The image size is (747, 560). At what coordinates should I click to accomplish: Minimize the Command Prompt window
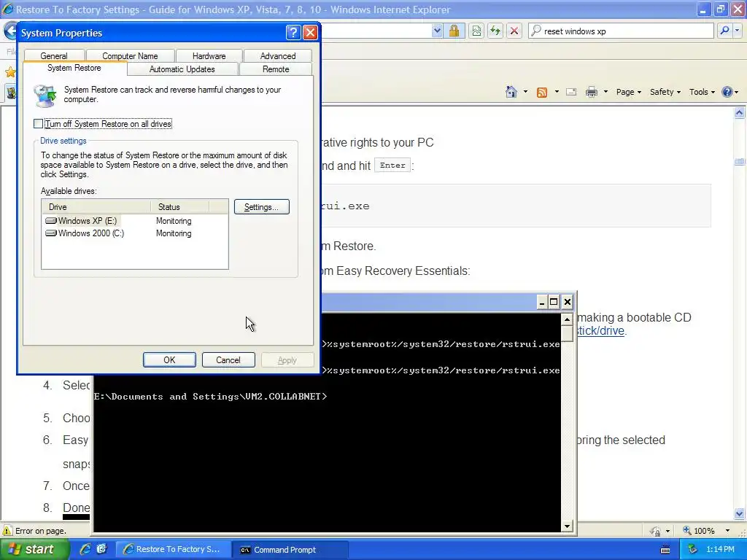point(542,302)
